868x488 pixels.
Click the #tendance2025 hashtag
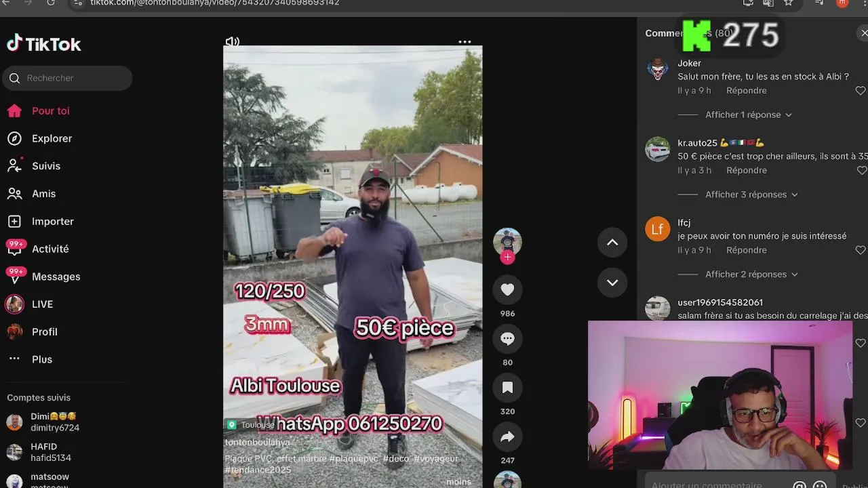258,470
